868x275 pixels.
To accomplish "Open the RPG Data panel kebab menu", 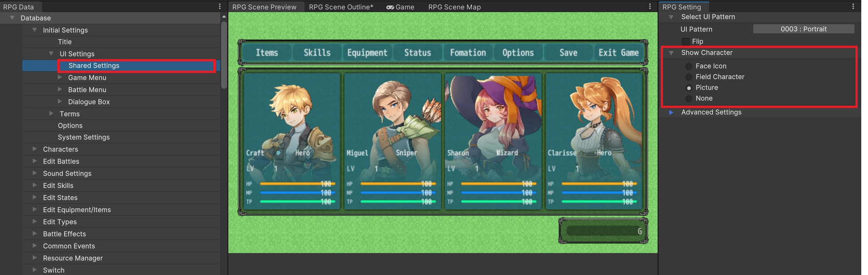I will (220, 6).
